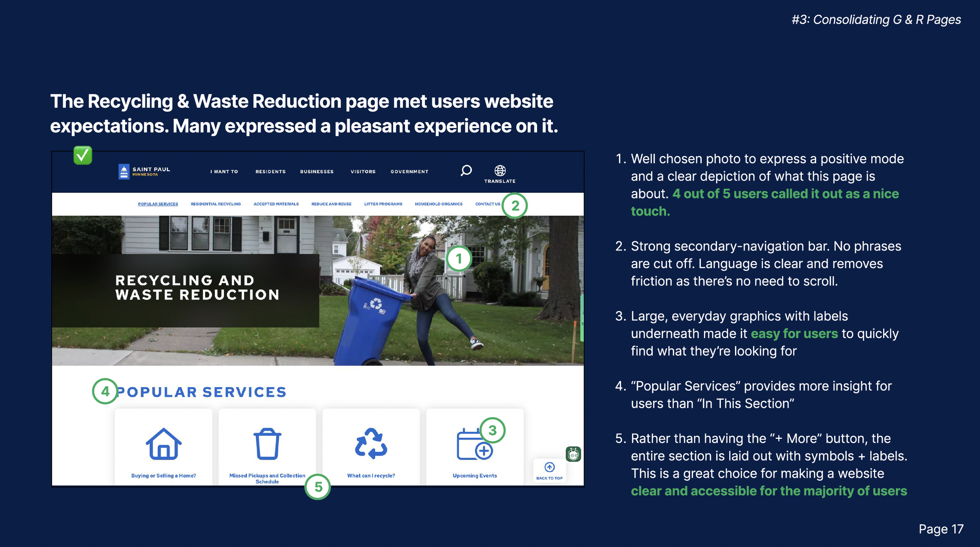
Task: Click the green checkmark emoji box
Action: [83, 156]
